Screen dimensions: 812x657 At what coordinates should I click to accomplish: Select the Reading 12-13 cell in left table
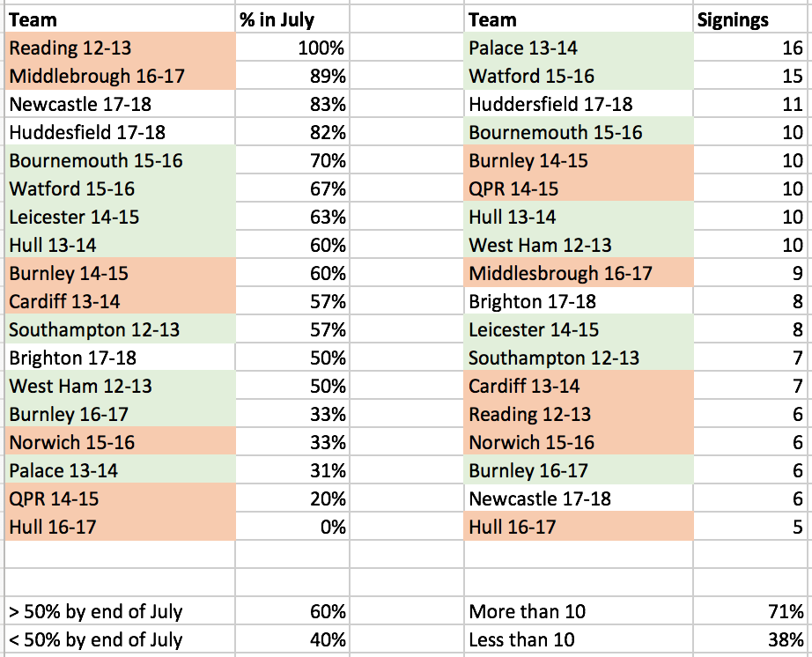(x=120, y=48)
